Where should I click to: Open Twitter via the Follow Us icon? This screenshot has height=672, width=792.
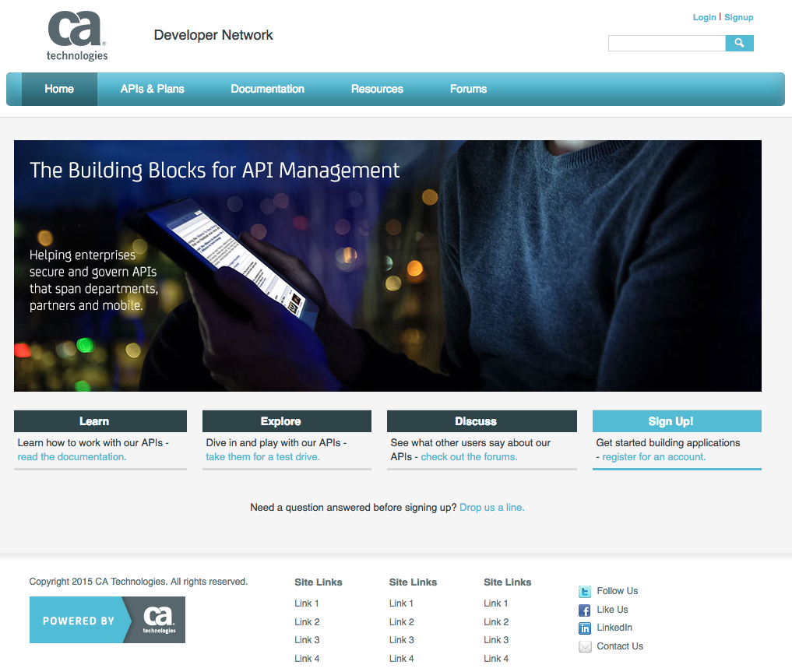584,591
